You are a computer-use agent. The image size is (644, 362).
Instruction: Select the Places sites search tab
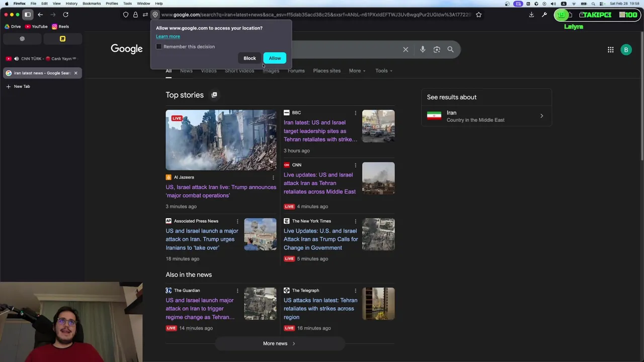327,71
